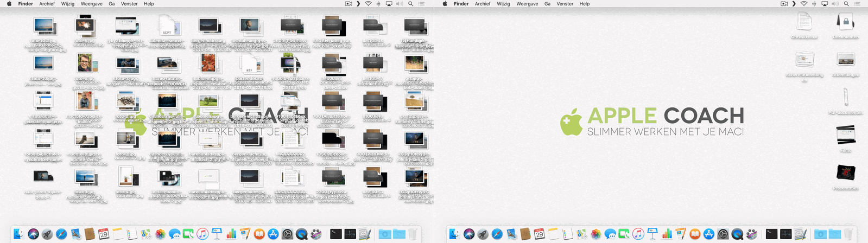
Task: Open Safari from the cluttered desktop's Dock
Action: pos(61,234)
